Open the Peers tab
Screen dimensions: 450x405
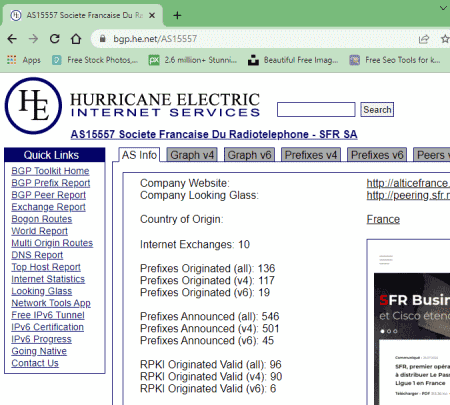[431, 155]
